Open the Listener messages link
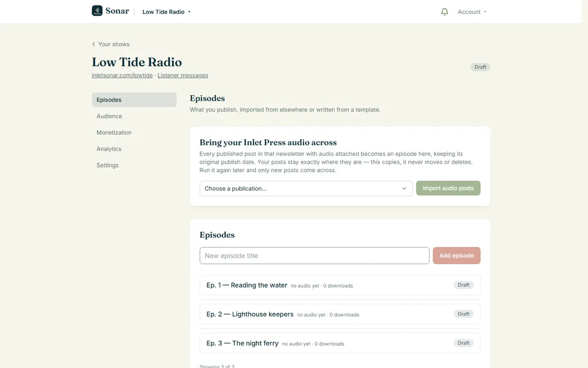The image size is (588, 368). (x=183, y=75)
